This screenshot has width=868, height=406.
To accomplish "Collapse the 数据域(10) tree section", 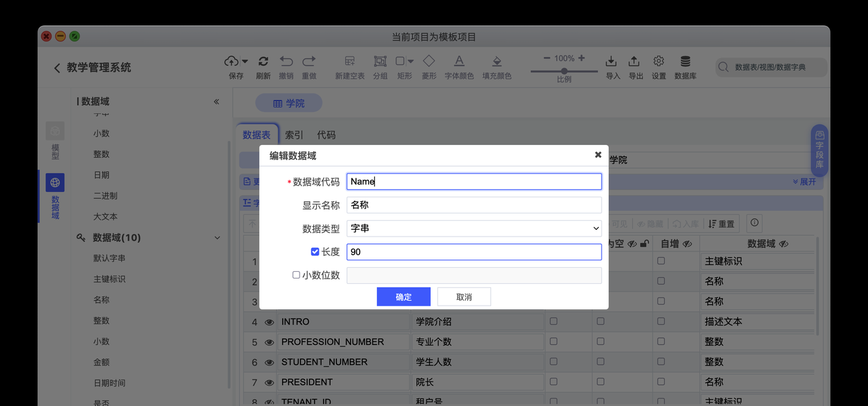I will (217, 238).
